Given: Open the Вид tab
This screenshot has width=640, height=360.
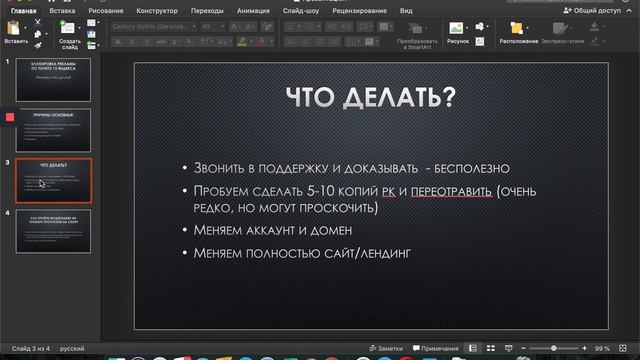Looking at the screenshot, I should [x=406, y=11].
